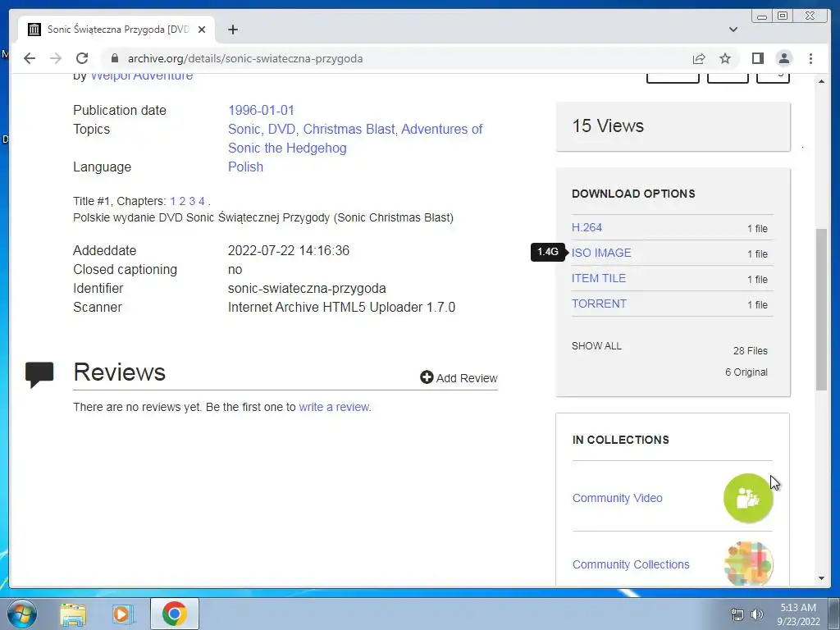Screen dimensions: 840x630
Task: Click the write a review link
Action: click(334, 407)
